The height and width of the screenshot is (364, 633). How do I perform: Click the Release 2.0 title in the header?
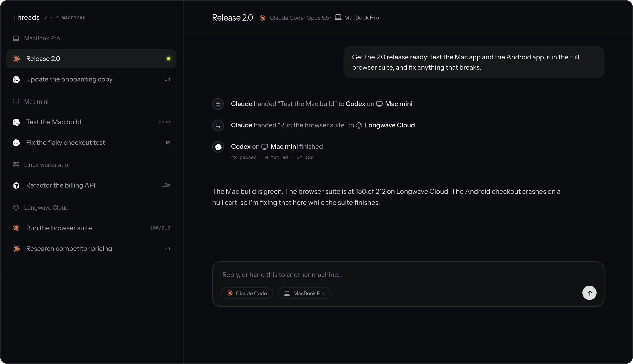click(233, 18)
